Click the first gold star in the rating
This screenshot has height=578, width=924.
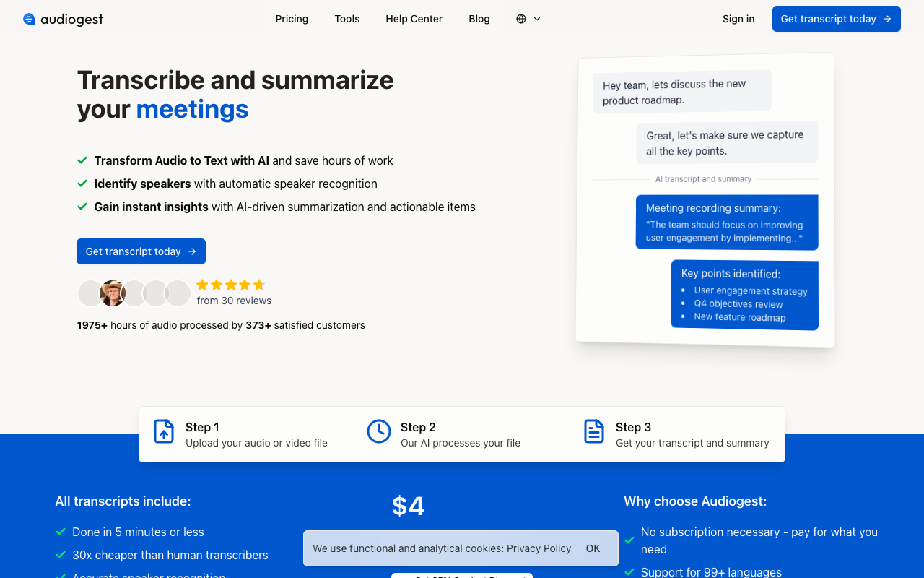pyautogui.click(x=202, y=285)
